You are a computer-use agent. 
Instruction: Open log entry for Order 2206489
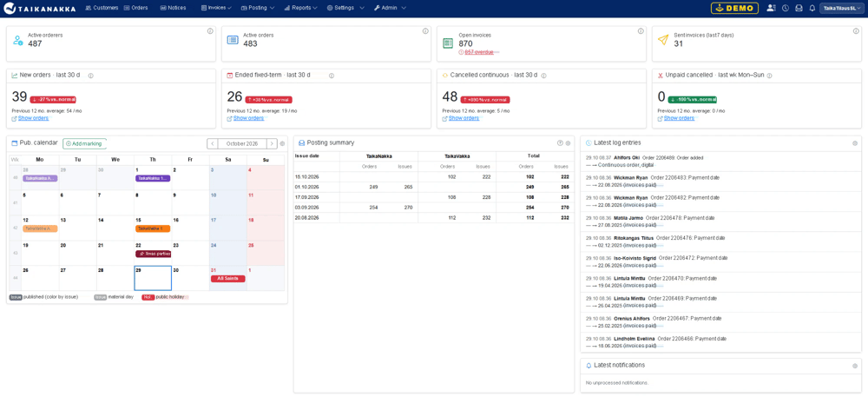[x=720, y=161]
